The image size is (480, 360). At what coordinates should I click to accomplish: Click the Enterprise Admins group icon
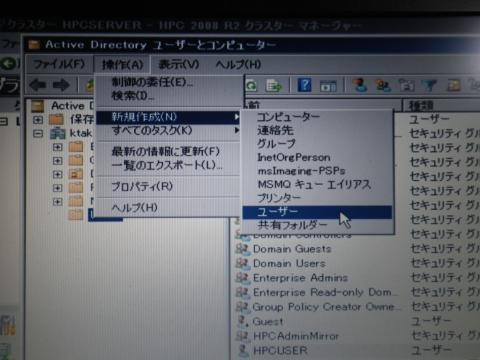click(242, 278)
